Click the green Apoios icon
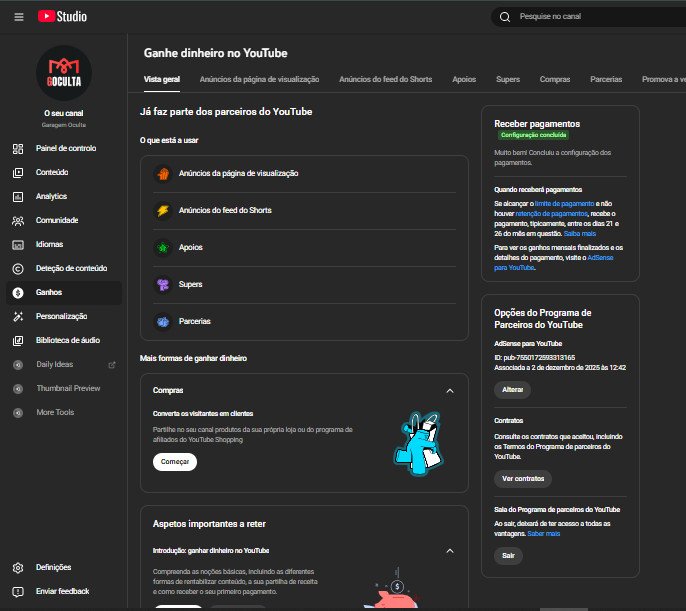The width and height of the screenshot is (686, 611). [163, 248]
